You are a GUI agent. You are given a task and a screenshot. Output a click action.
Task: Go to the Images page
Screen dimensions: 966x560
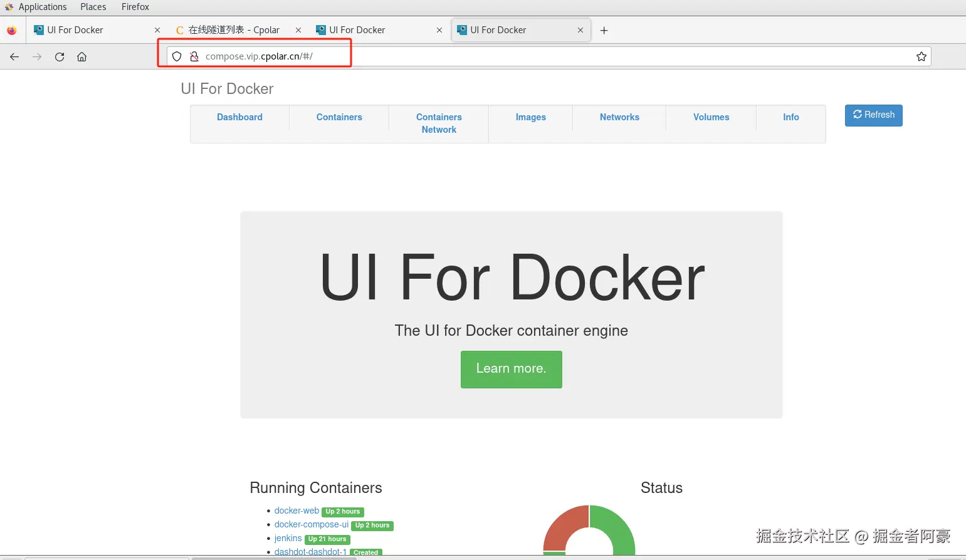[x=531, y=117]
